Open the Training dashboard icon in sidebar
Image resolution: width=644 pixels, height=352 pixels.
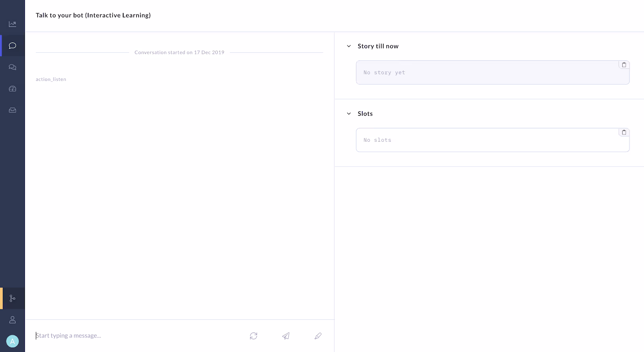tap(12, 89)
